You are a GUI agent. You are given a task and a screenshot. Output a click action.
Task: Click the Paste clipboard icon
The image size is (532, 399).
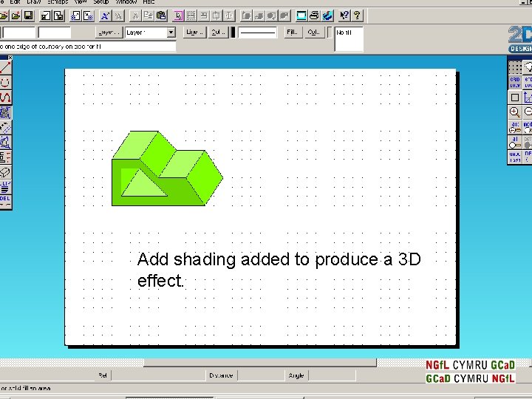pyautogui.click(x=161, y=16)
